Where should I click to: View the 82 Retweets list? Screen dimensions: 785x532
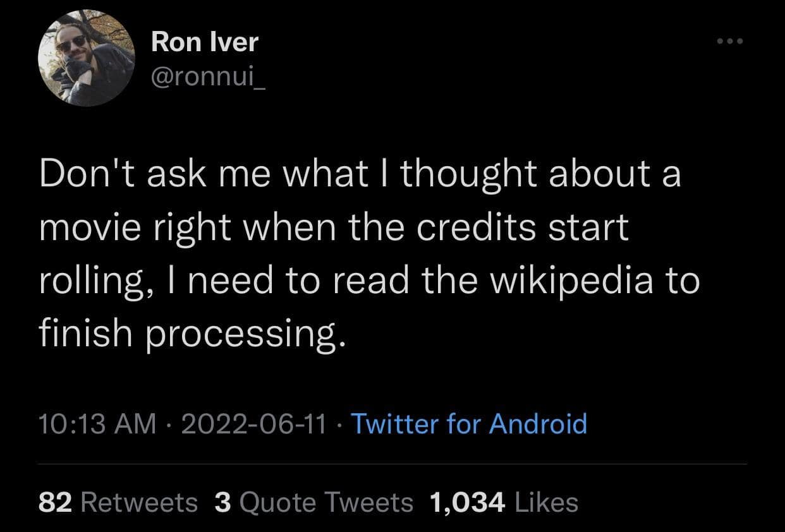point(118,503)
